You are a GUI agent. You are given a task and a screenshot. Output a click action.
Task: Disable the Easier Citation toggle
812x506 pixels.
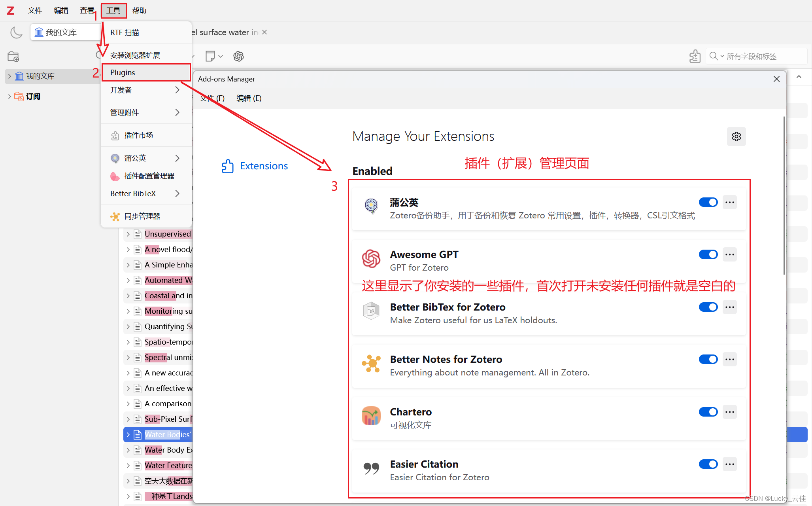708,464
